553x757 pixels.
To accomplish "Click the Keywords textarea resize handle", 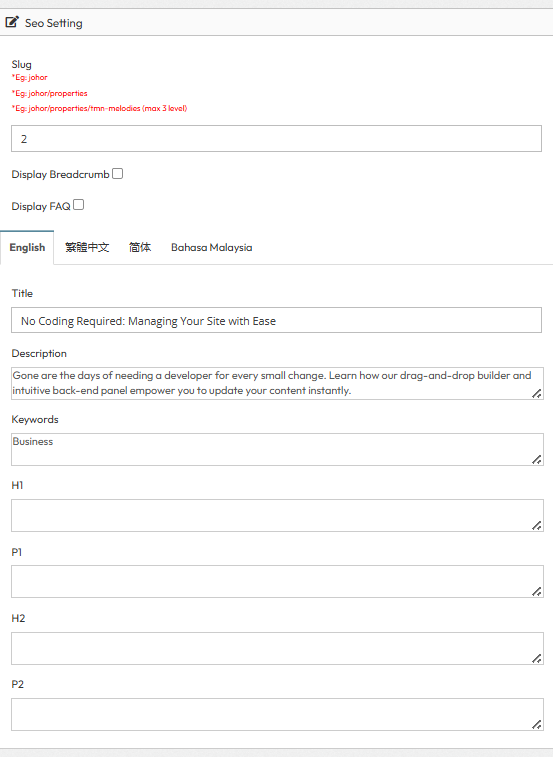I will tap(537, 460).
